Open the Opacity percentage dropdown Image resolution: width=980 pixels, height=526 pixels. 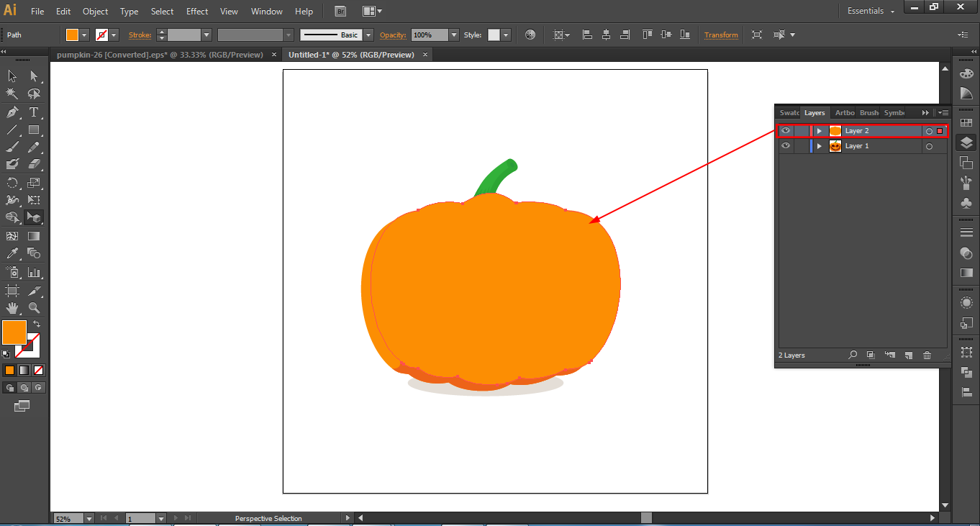pyautogui.click(x=454, y=35)
